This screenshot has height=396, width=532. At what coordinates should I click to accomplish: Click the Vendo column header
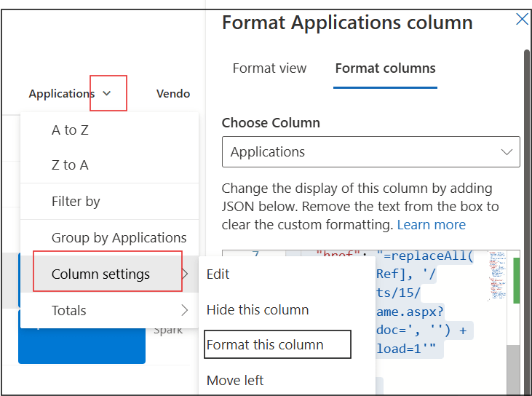[173, 93]
